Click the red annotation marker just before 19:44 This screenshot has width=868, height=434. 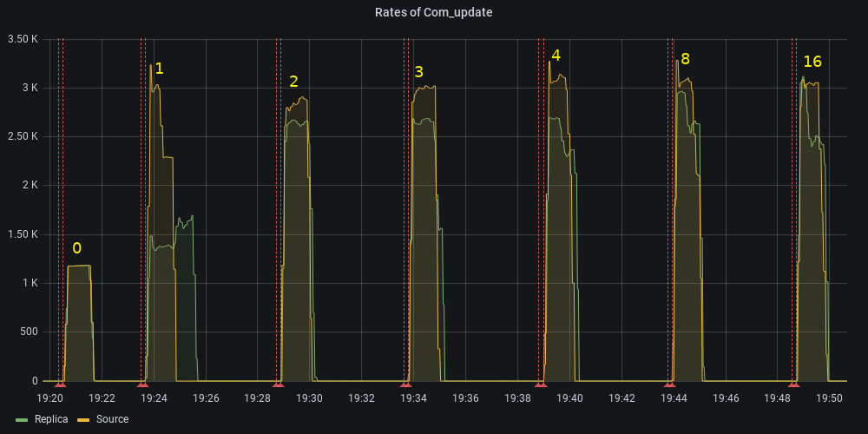(x=669, y=384)
